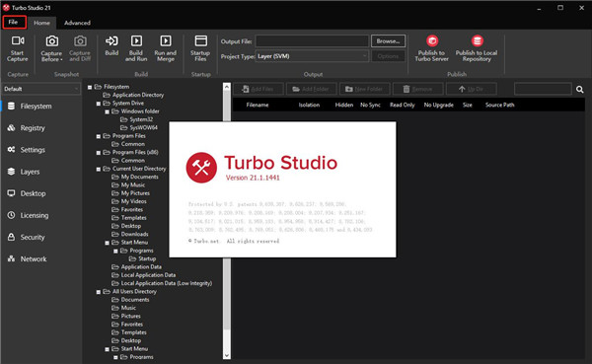
Task: Select the My Videos folder
Action: coord(128,201)
